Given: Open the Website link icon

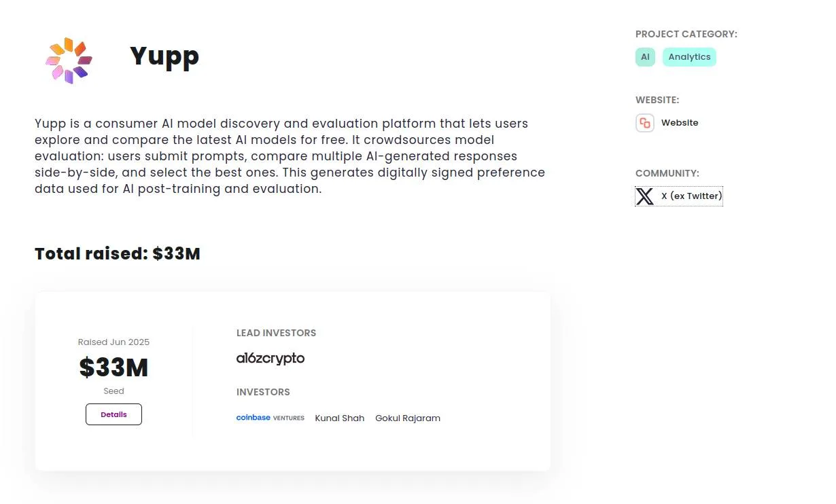Looking at the screenshot, I should point(645,123).
